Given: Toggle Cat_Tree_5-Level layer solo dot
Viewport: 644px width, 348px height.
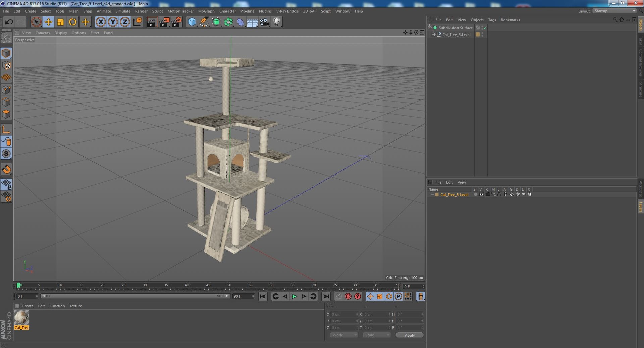Looking at the screenshot, I should pyautogui.click(x=475, y=194).
